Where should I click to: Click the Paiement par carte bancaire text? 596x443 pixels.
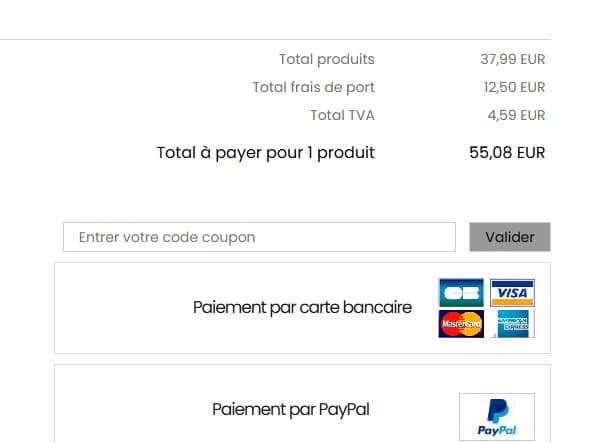302,308
